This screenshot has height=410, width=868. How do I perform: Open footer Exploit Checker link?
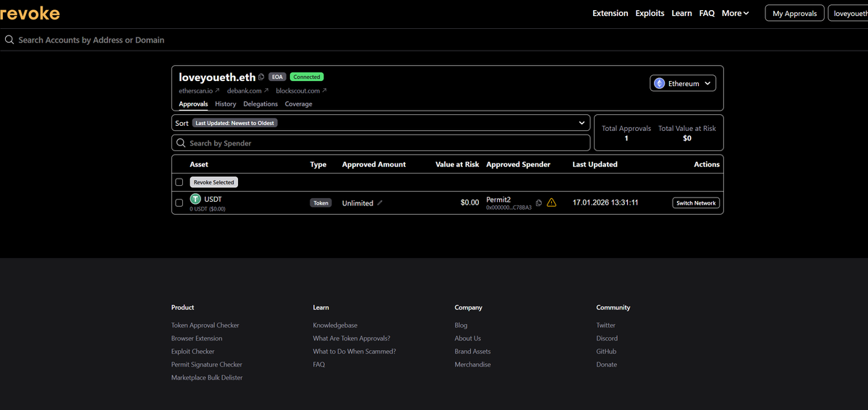click(193, 351)
